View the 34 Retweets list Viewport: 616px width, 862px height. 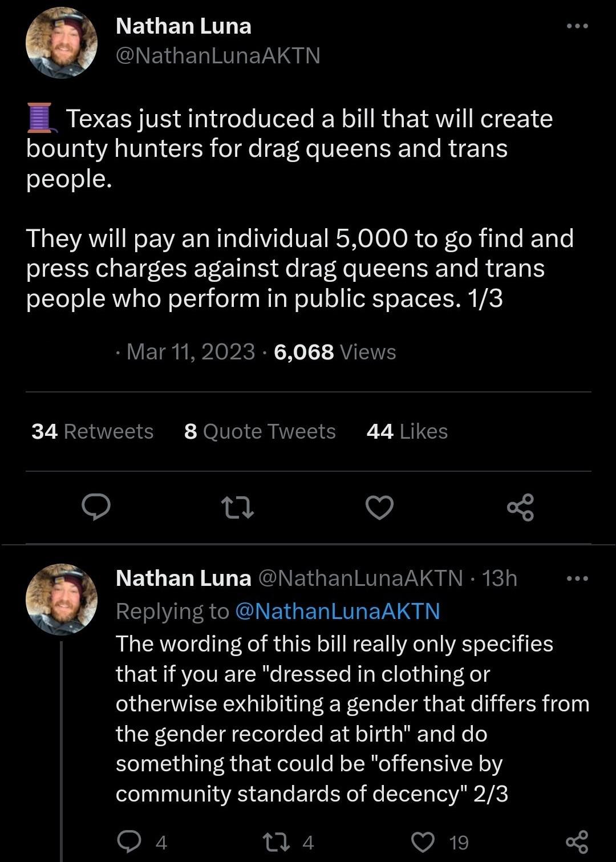[x=92, y=431]
